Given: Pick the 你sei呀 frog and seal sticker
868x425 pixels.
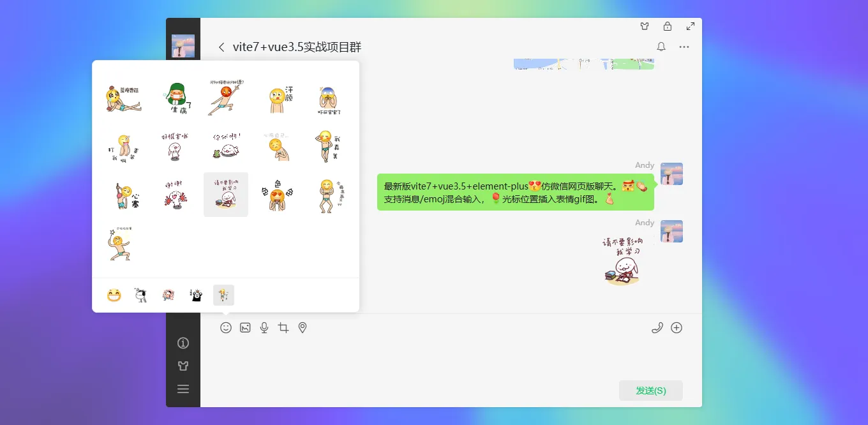Looking at the screenshot, I should point(226,146).
